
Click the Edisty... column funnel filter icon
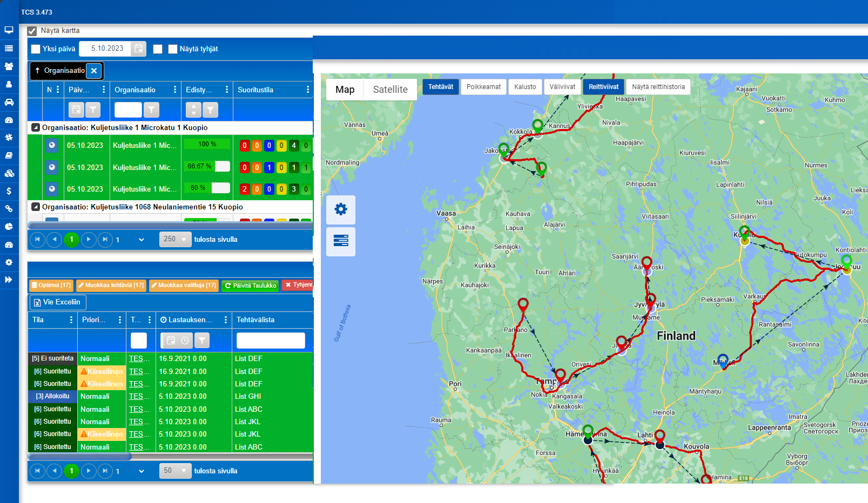[210, 110]
